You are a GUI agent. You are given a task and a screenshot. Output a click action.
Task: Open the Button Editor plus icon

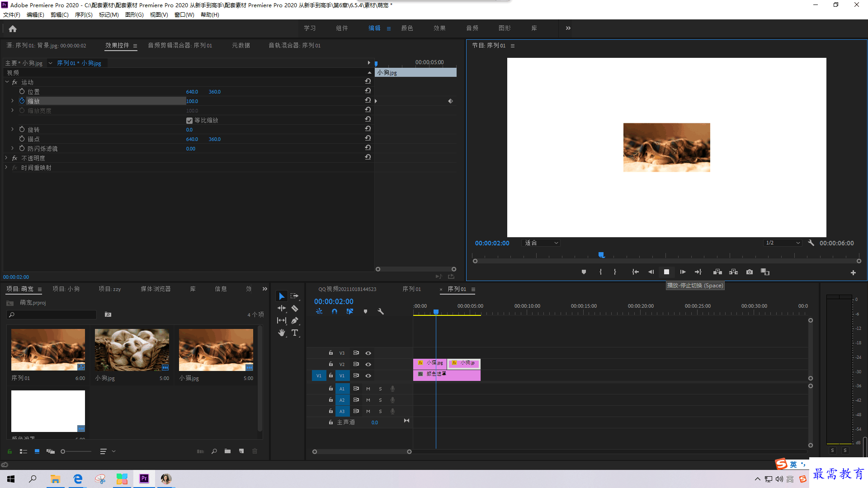point(853,272)
